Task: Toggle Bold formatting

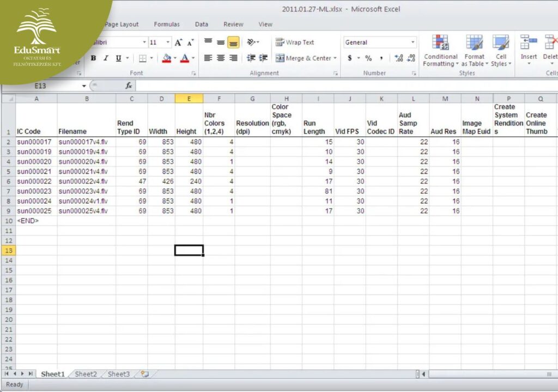Action: point(93,58)
